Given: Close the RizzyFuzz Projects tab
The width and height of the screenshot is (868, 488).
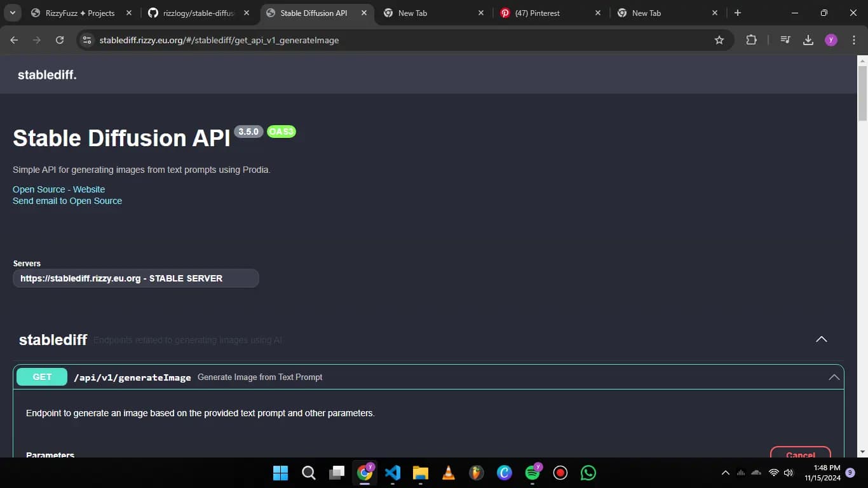Looking at the screenshot, I should pyautogui.click(x=129, y=13).
